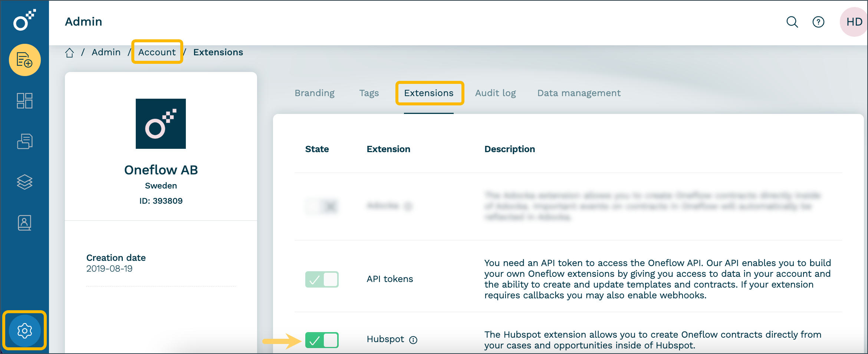Click the Hubspot extension description text

click(653, 340)
